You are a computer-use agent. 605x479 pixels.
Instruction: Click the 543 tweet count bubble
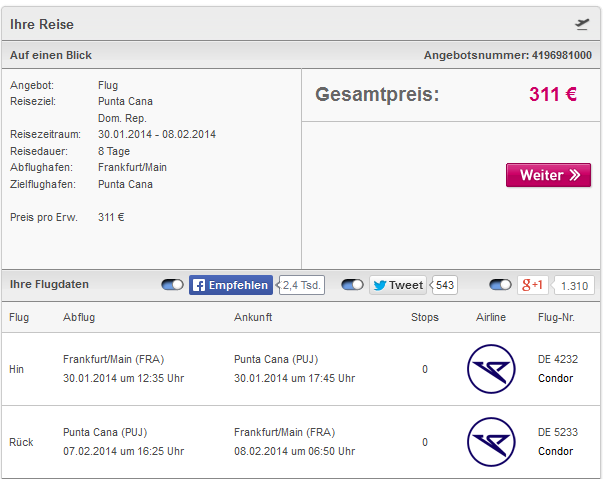coord(444,285)
